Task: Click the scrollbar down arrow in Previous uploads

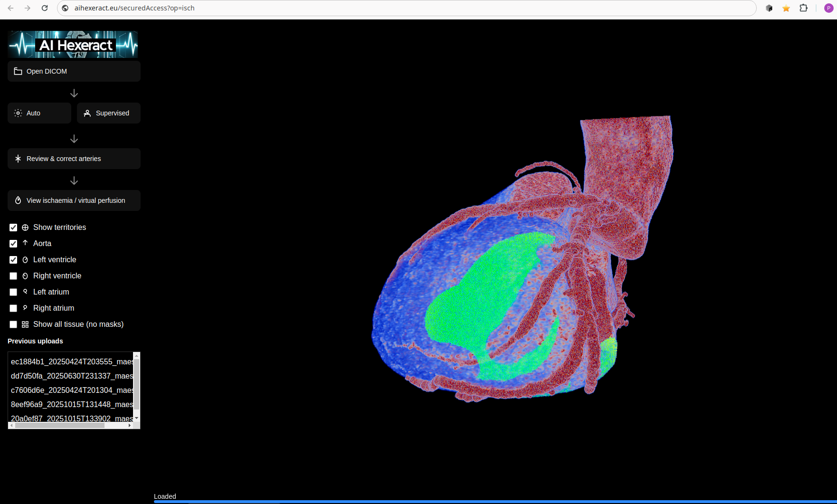Action: 137,419
